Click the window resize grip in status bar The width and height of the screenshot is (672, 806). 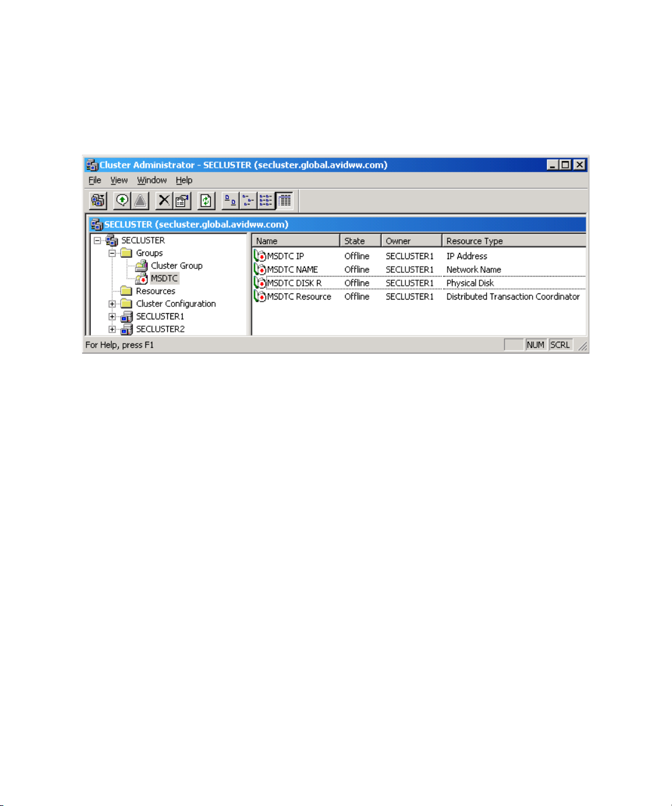tap(582, 346)
